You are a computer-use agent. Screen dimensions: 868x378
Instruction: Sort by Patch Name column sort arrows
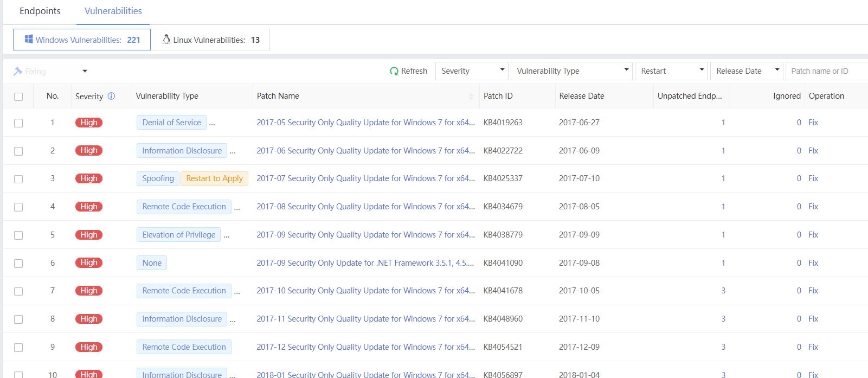(470, 97)
